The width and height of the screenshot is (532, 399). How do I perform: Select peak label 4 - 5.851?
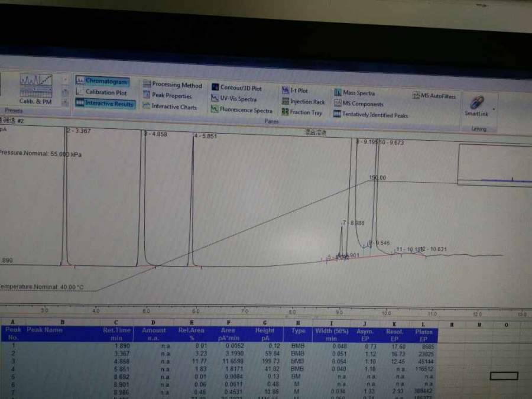coord(205,136)
